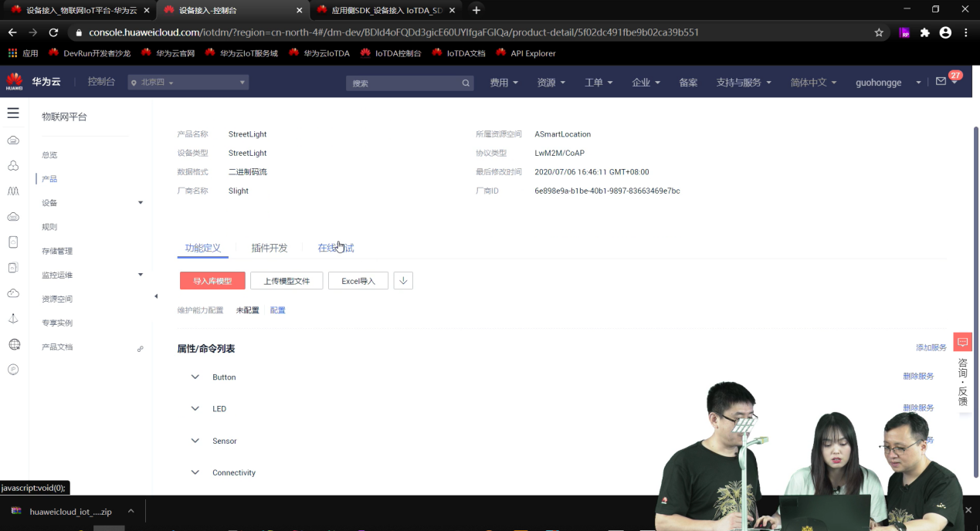The image size is (980, 531).
Task: Click the 导入库模型 button
Action: pos(212,281)
